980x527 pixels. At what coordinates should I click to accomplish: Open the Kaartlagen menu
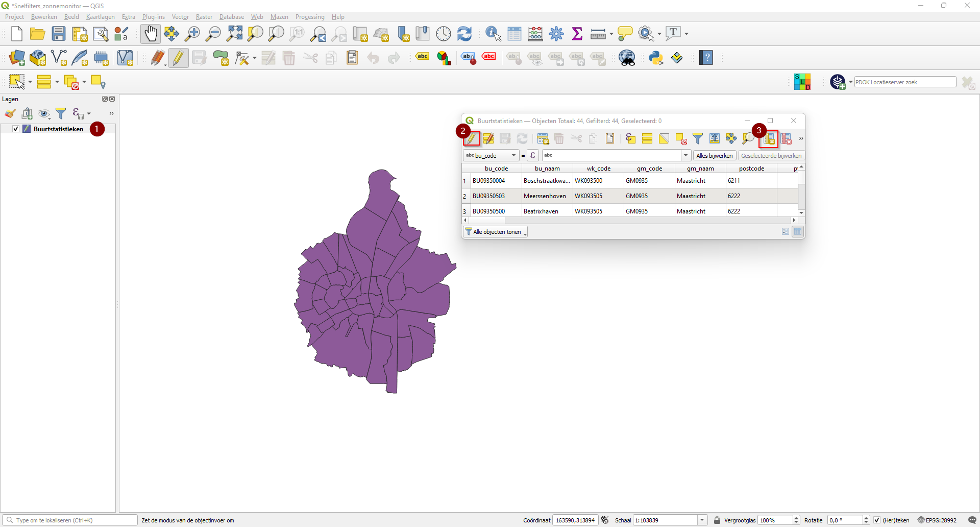pyautogui.click(x=101, y=17)
